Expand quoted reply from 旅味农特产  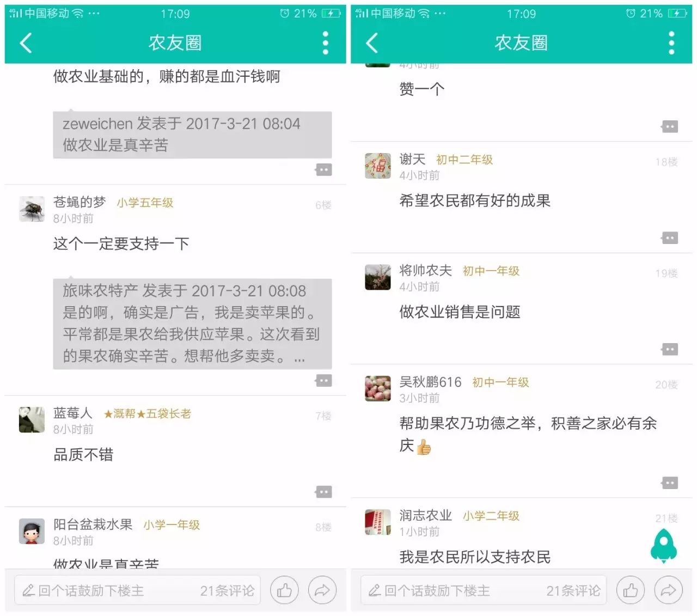(x=192, y=324)
